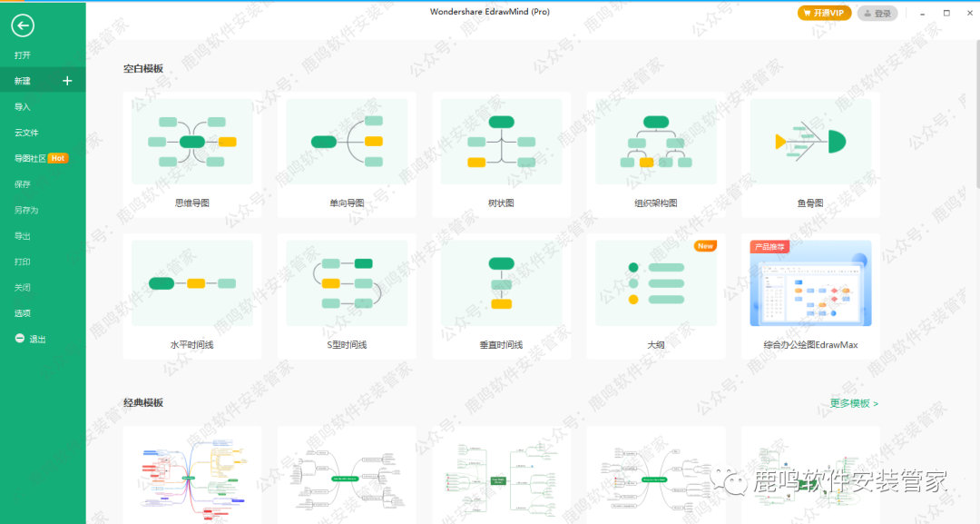The image size is (980, 524).
Task: Click 另存为 in the sidebar
Action: (x=26, y=210)
